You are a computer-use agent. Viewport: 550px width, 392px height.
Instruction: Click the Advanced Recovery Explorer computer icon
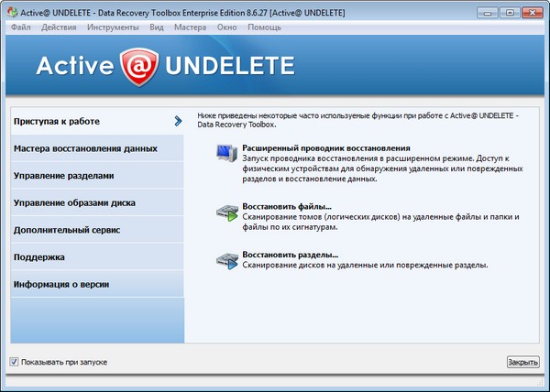(x=225, y=154)
